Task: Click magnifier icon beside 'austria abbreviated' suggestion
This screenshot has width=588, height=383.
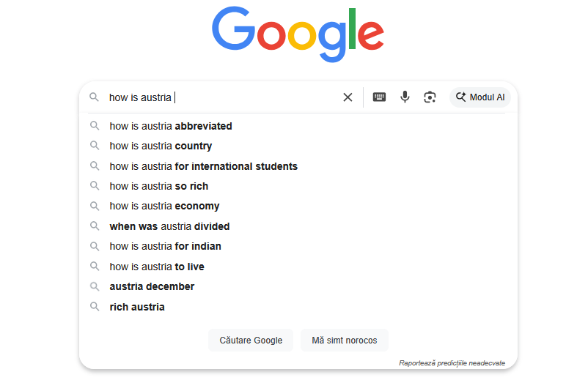Action: (x=95, y=126)
